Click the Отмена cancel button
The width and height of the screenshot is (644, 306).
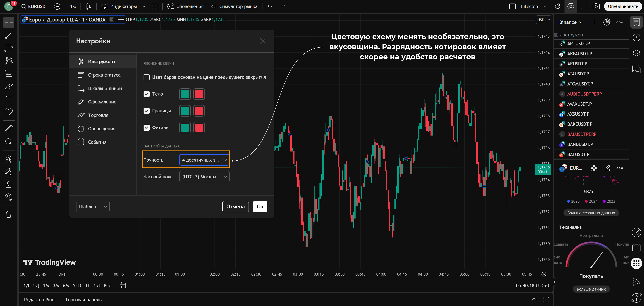[235, 207]
